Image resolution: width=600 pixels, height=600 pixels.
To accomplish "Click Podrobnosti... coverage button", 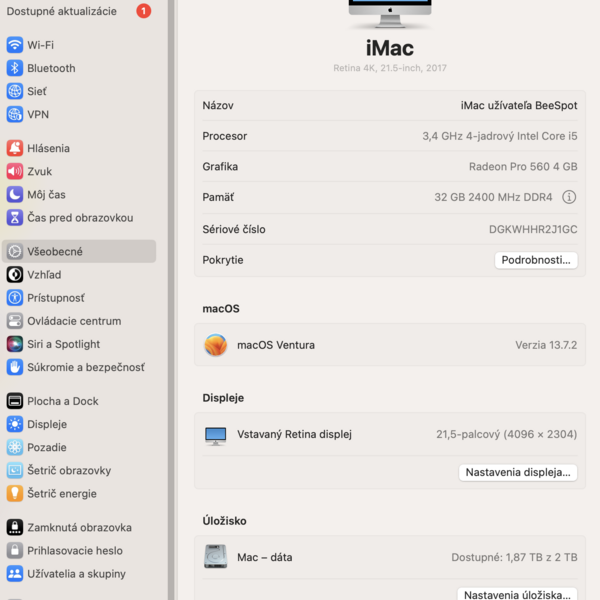I will pyautogui.click(x=536, y=260).
